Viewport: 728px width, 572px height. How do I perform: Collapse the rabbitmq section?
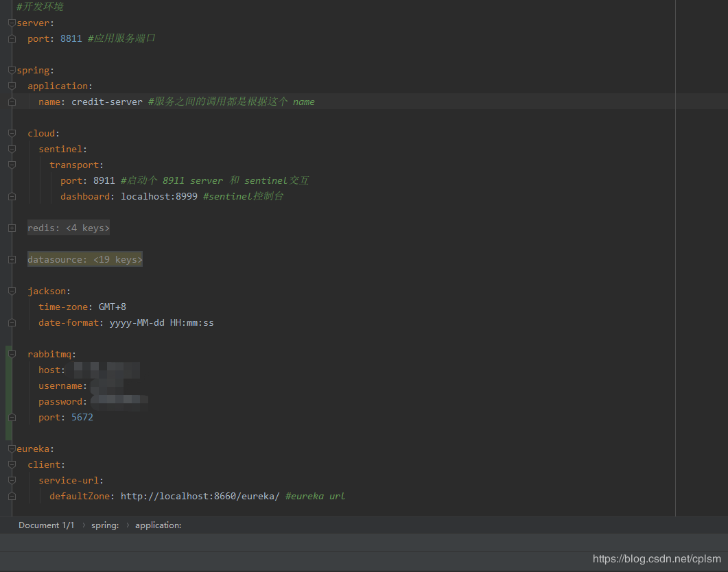pyautogui.click(x=11, y=354)
